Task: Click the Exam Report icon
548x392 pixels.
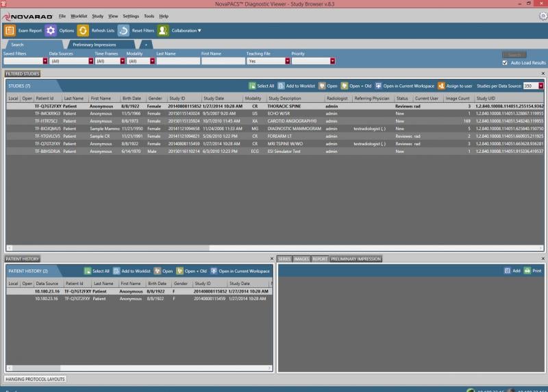Action: [x=10, y=30]
